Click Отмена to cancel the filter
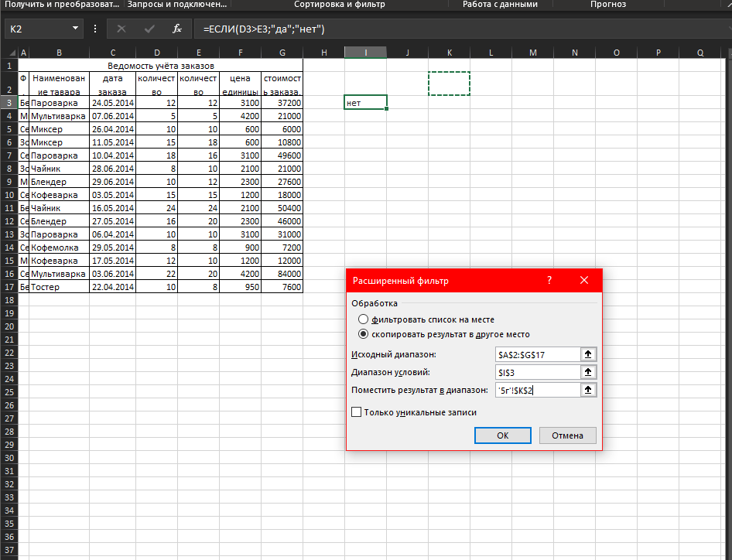The image size is (732, 560). 568,435
